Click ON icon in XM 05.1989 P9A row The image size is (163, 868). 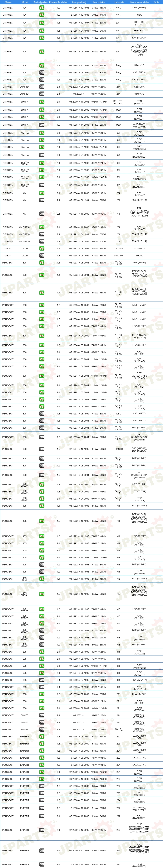pos(42,200)
